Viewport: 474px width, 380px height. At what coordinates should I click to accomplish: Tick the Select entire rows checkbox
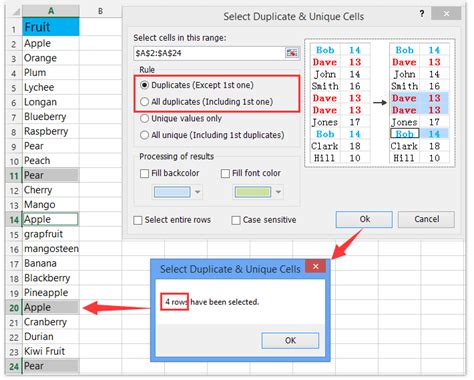[x=138, y=220]
